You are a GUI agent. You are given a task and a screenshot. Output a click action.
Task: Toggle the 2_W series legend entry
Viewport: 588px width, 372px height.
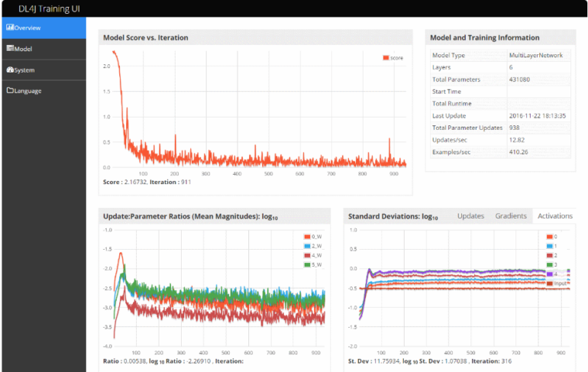[313, 246]
